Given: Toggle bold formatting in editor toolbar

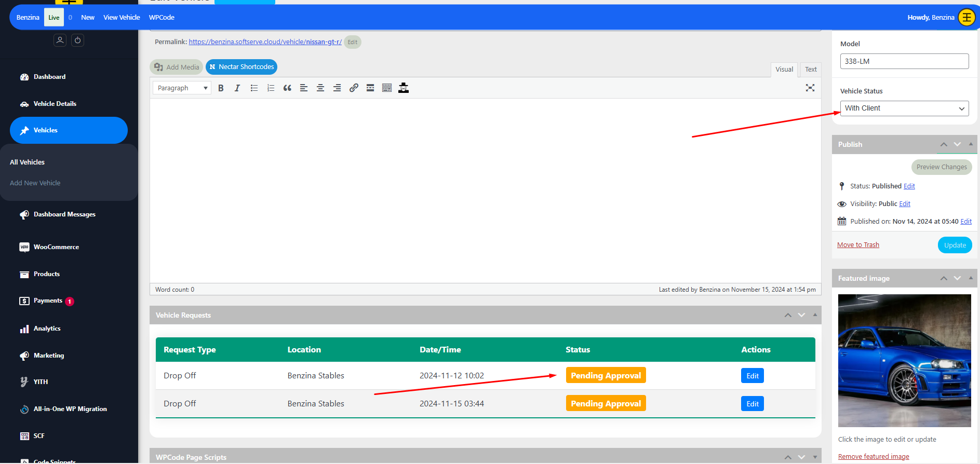Looking at the screenshot, I should point(221,88).
